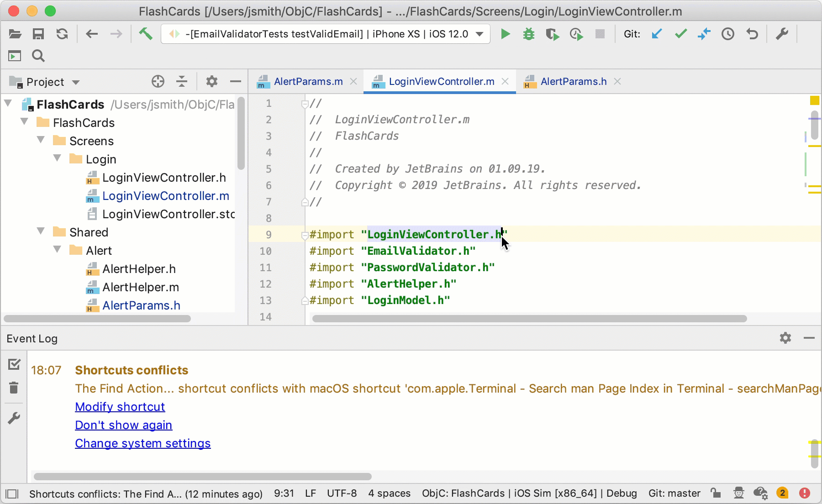
Task: Start debugging with the bug icon
Action: tap(529, 34)
